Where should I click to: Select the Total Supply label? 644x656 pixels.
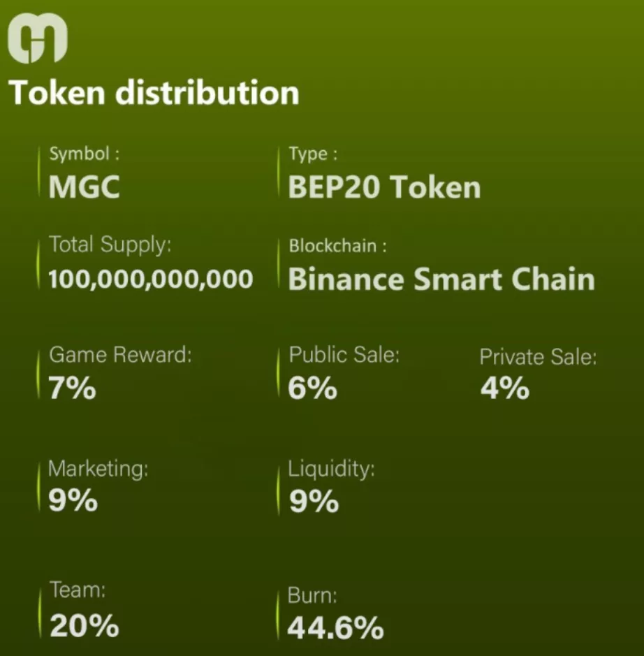[x=110, y=245]
